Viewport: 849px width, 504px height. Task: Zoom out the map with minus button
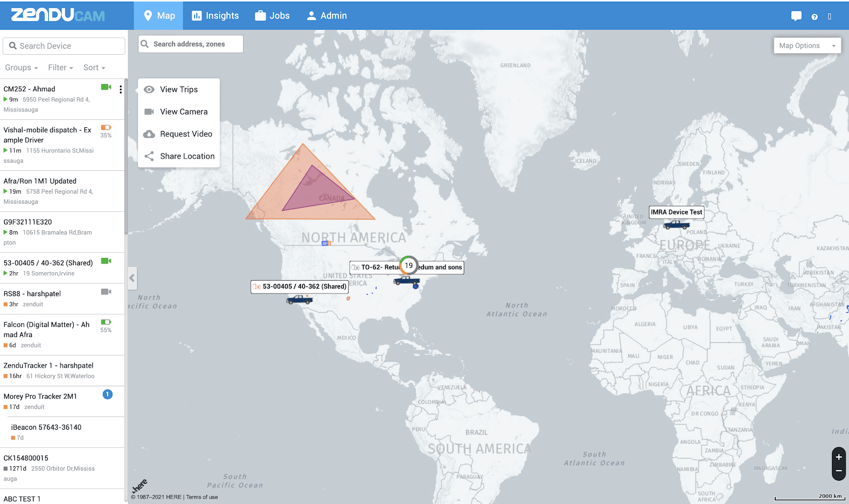[839, 471]
